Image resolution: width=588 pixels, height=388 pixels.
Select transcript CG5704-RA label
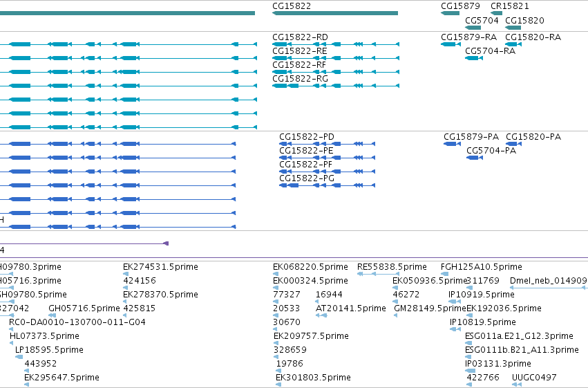tap(490, 51)
